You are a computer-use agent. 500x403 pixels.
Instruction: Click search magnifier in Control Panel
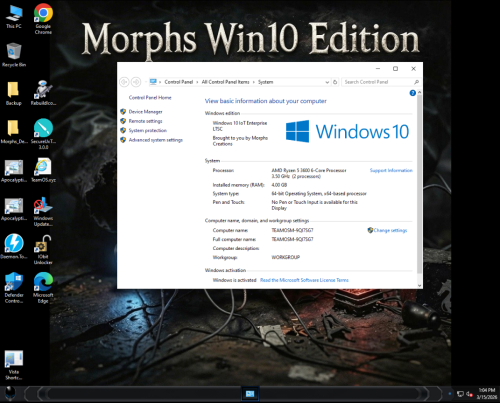[416, 82]
